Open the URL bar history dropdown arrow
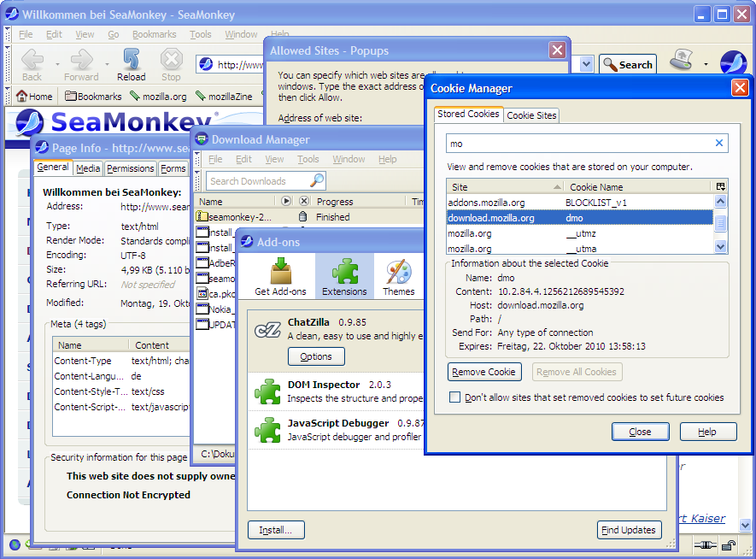This screenshot has width=756, height=559. click(586, 64)
